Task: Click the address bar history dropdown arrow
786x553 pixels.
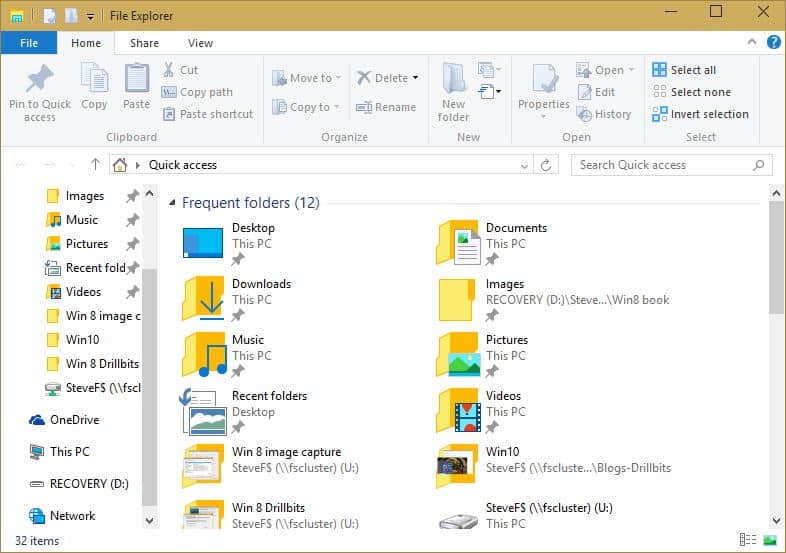Action: (524, 165)
